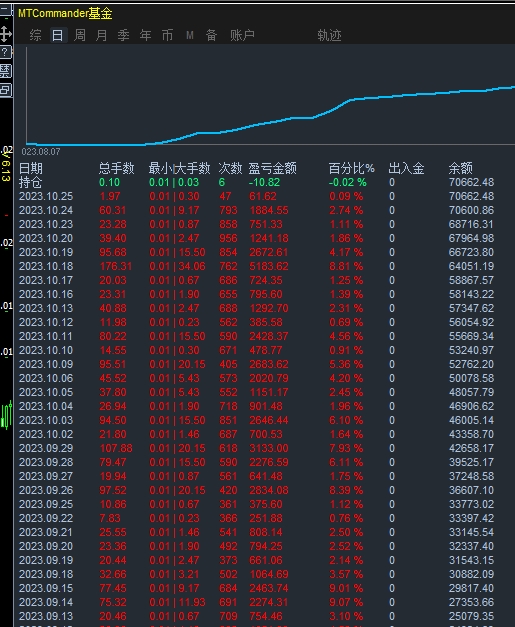This screenshot has height=627, width=515.
Task: Click trade count 718
Action: click(228, 406)
